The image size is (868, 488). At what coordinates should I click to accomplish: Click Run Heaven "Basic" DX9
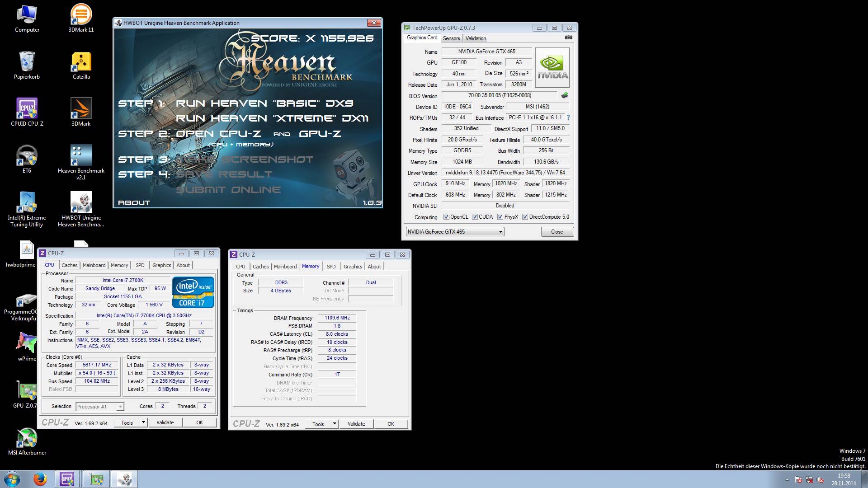pyautogui.click(x=264, y=103)
